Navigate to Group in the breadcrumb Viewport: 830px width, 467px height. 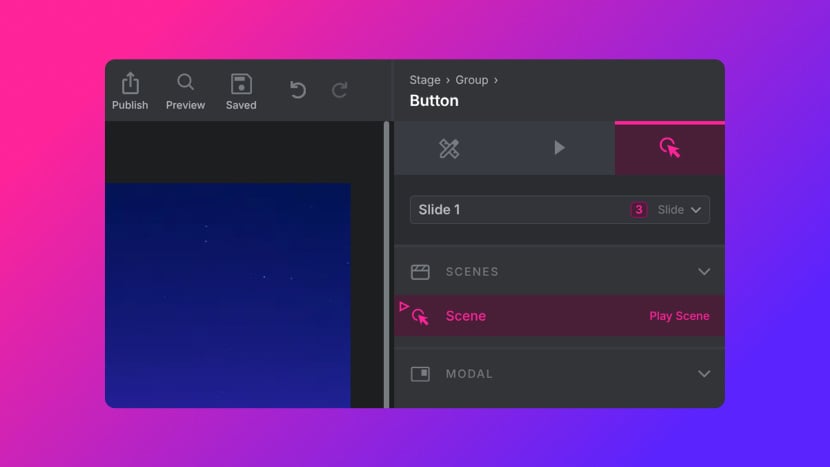(472, 80)
